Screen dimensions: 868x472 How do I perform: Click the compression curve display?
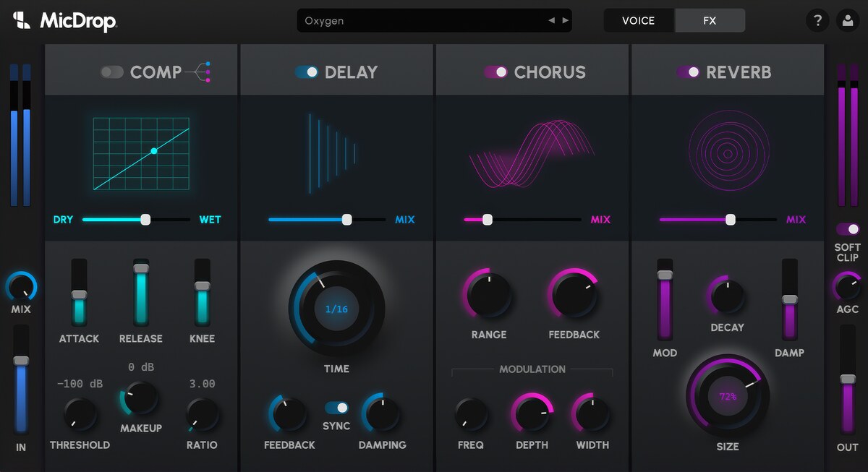tap(141, 154)
